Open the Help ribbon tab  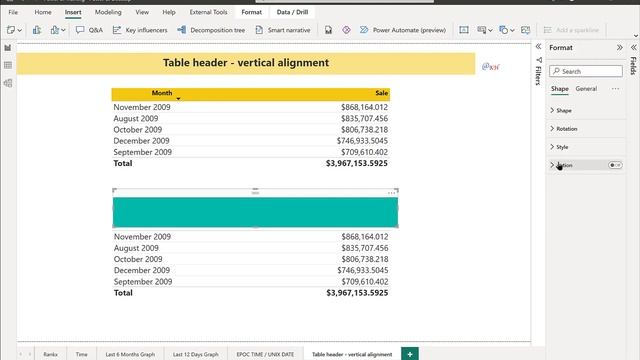click(x=169, y=12)
